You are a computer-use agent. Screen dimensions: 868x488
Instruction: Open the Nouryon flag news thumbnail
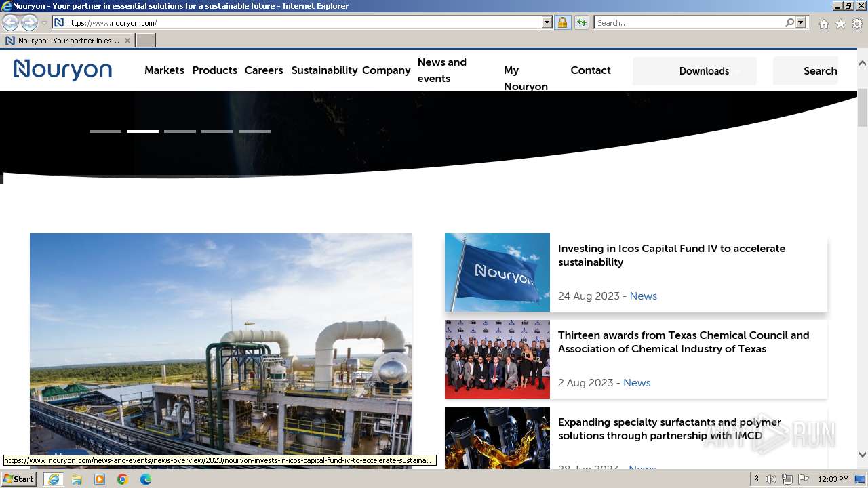pyautogui.click(x=497, y=272)
